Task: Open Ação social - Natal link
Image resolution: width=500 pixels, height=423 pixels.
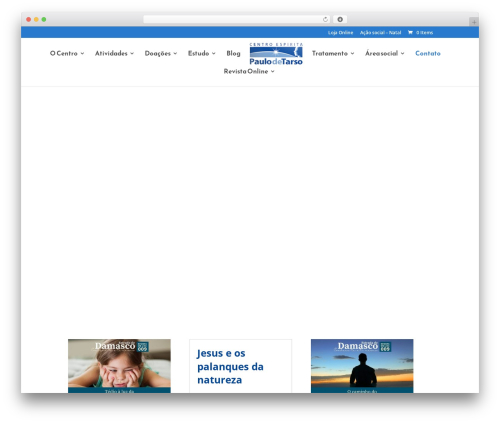Action: point(380,32)
